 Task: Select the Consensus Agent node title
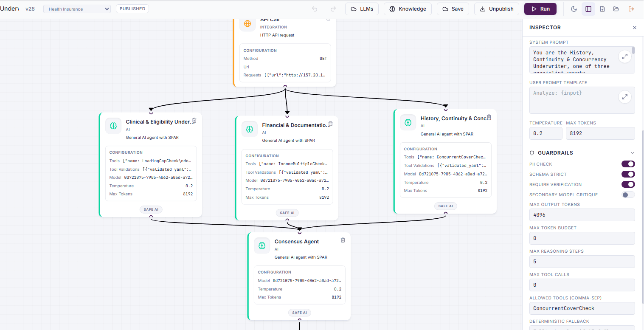coord(297,242)
